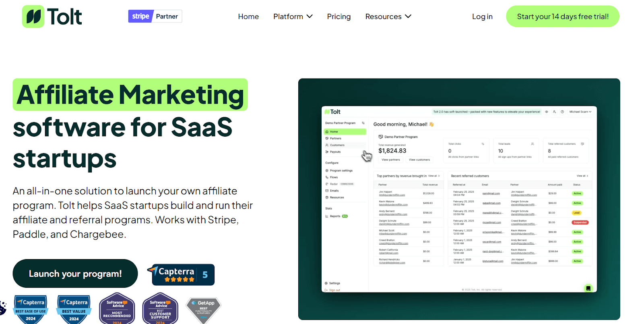Click the $1,824.83 total revenue value
The width and height of the screenshot is (644, 324).
(392, 151)
